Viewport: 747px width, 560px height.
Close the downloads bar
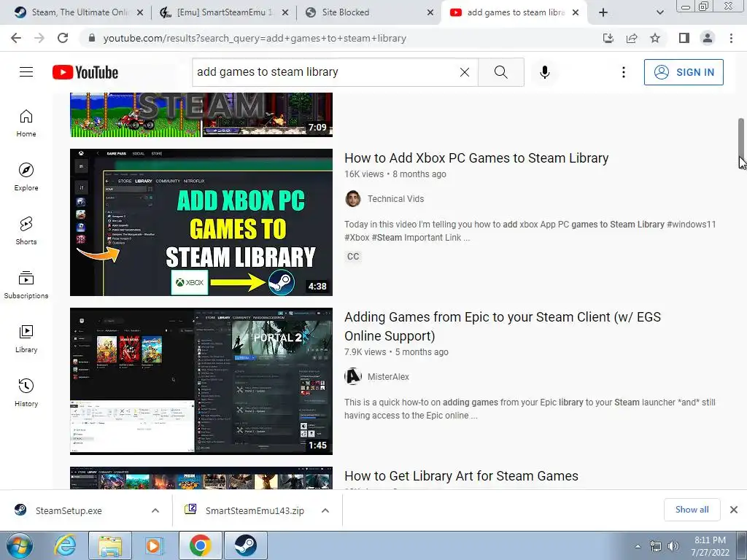(734, 510)
